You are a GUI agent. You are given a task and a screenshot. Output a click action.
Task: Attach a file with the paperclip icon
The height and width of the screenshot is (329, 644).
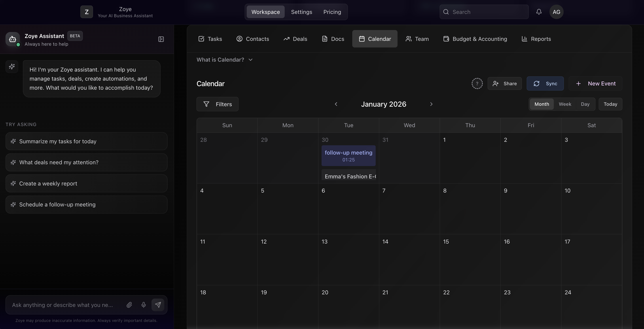click(129, 305)
